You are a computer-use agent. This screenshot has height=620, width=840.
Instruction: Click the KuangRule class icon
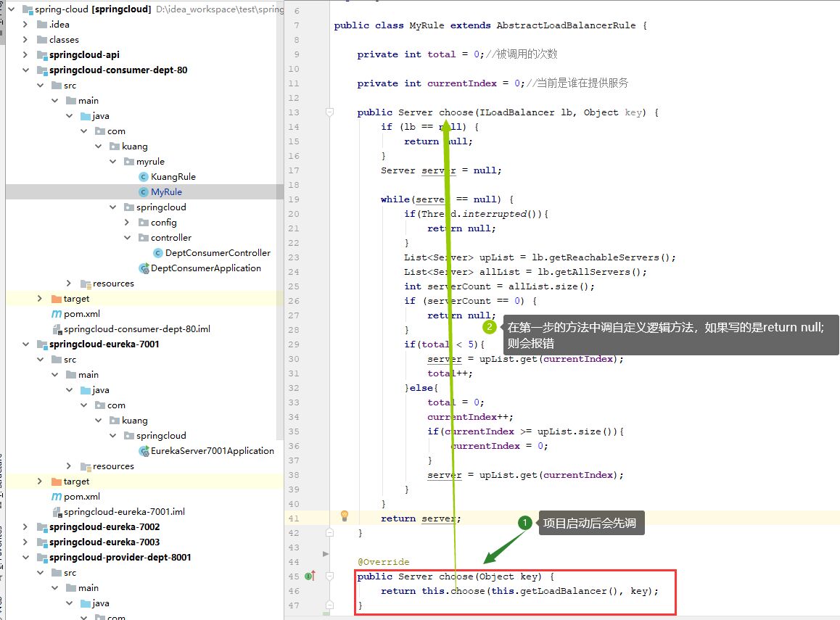144,177
